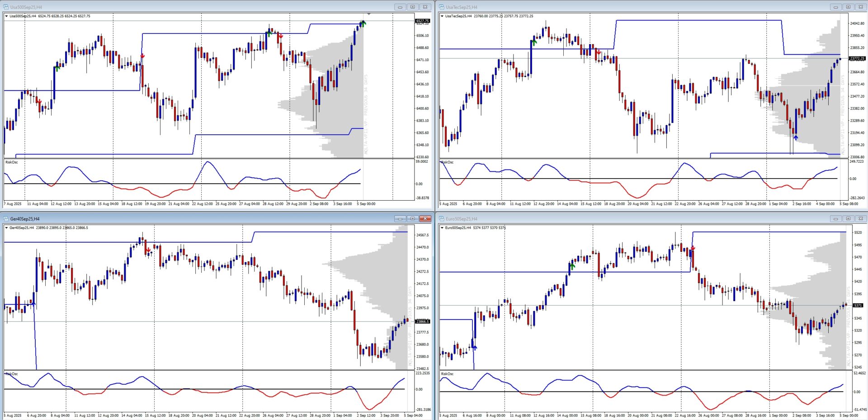Expand the Usa500Sep25,H4 chart header triangle
This screenshot has width=868, height=420.
pyautogui.click(x=6, y=16)
